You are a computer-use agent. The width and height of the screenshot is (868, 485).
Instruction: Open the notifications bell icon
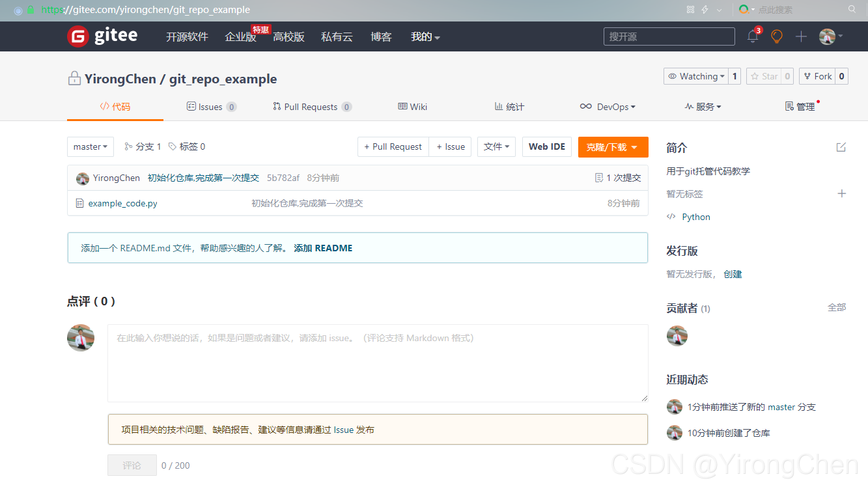[x=753, y=36]
